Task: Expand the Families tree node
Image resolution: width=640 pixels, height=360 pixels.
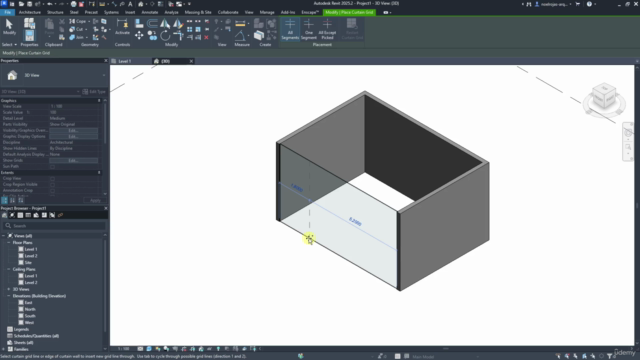Action: click(x=4, y=349)
